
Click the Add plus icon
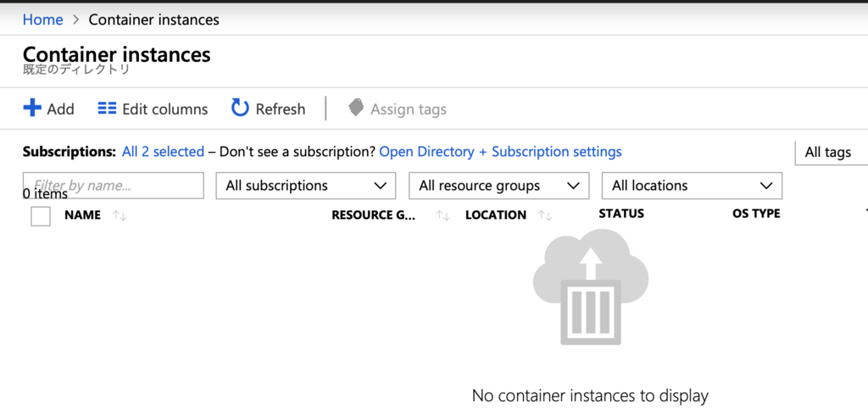tap(32, 109)
